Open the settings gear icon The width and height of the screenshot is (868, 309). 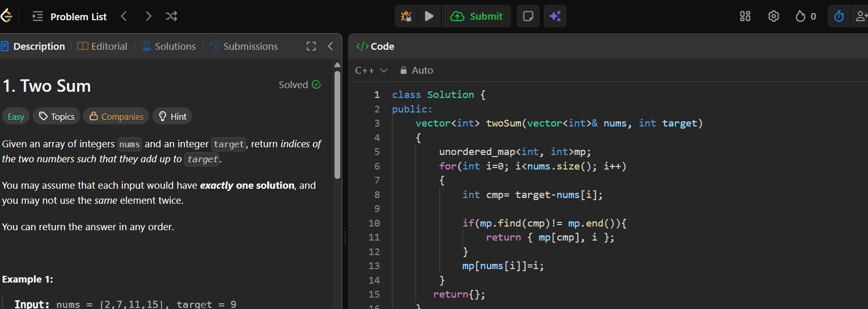pos(774,16)
